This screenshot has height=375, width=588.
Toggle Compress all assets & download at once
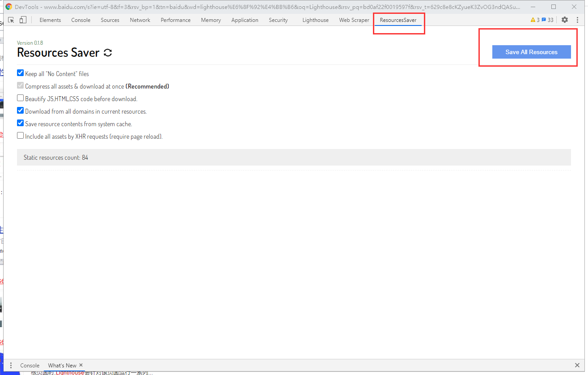coord(20,85)
